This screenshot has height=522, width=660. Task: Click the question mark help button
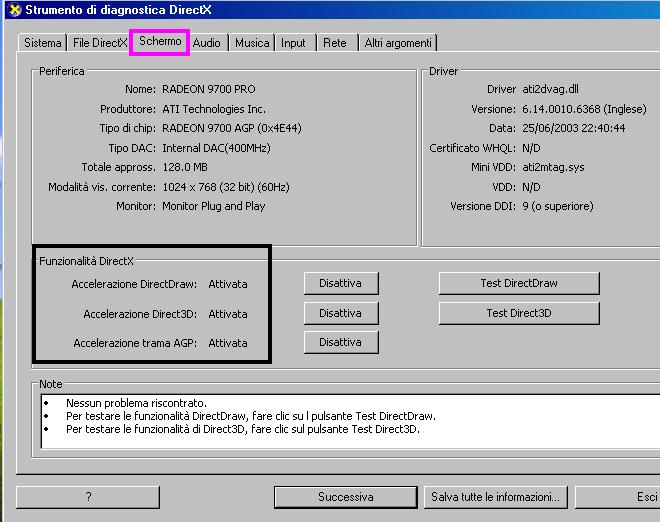tap(88, 497)
